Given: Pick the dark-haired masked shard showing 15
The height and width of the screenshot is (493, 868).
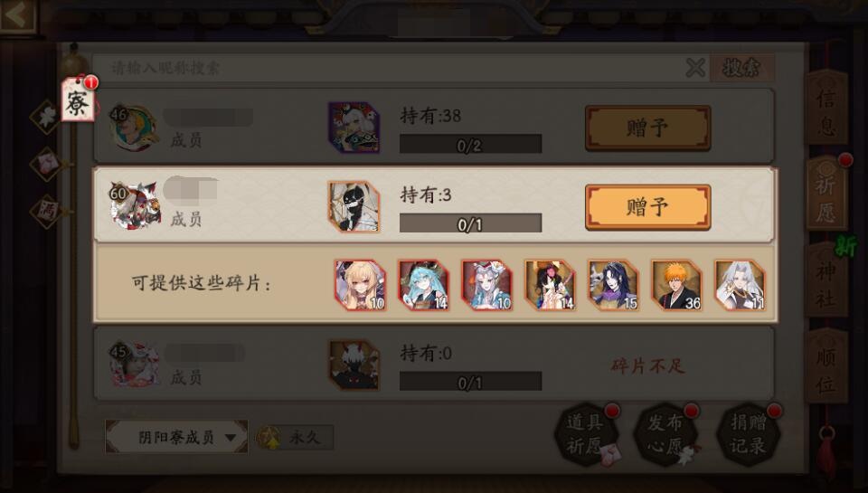Looking at the screenshot, I should click(613, 285).
